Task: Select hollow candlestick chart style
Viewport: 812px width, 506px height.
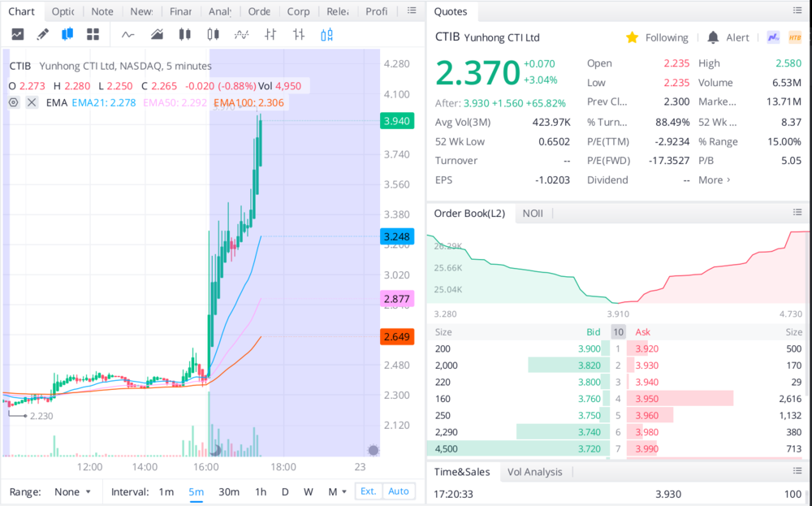Action: click(x=214, y=34)
